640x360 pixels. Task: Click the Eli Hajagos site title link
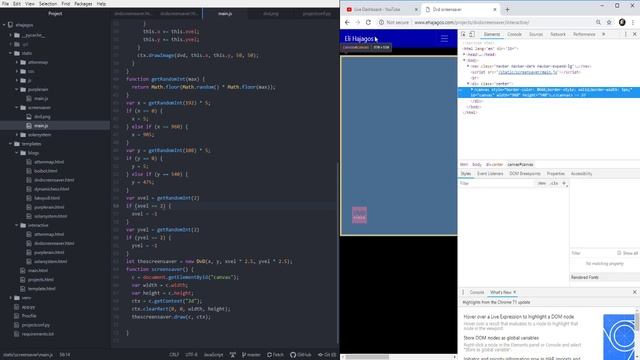(x=359, y=39)
